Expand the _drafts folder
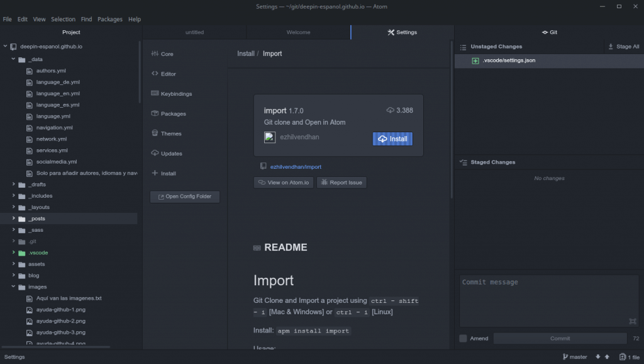 point(13,184)
